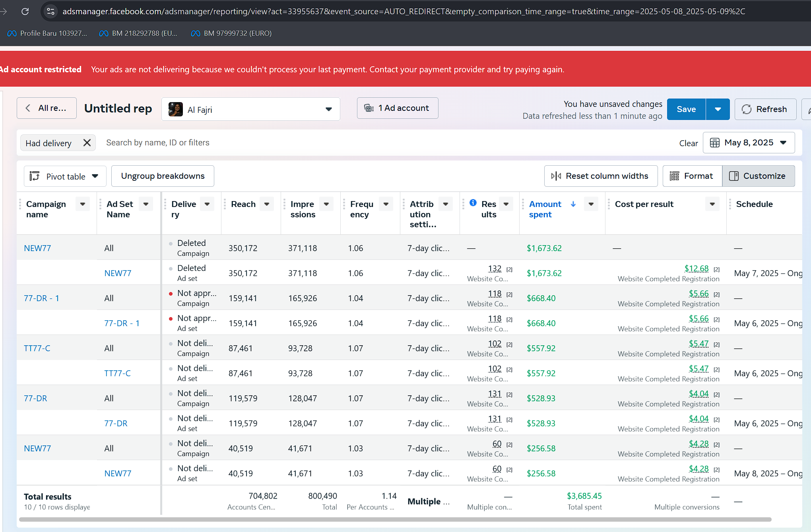Open Profile Baru bookmark

tap(47, 33)
